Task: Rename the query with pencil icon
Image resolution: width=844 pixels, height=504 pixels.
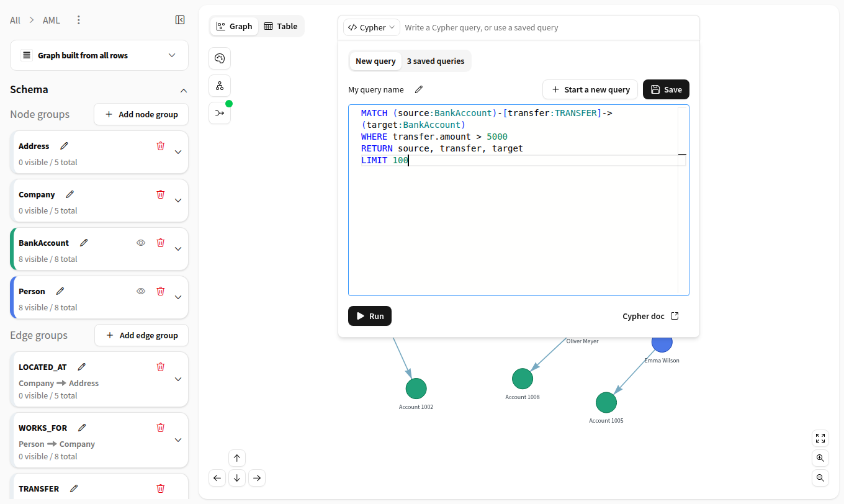Action: pyautogui.click(x=419, y=89)
